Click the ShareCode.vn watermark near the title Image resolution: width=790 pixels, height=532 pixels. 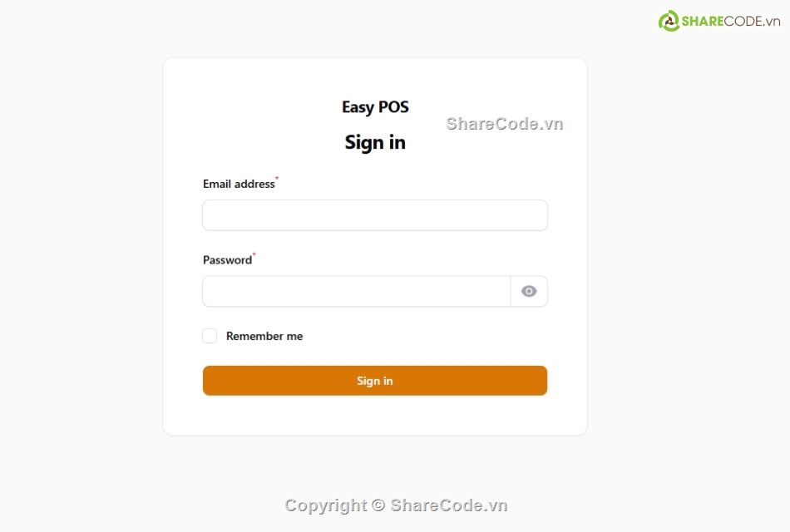(x=505, y=124)
